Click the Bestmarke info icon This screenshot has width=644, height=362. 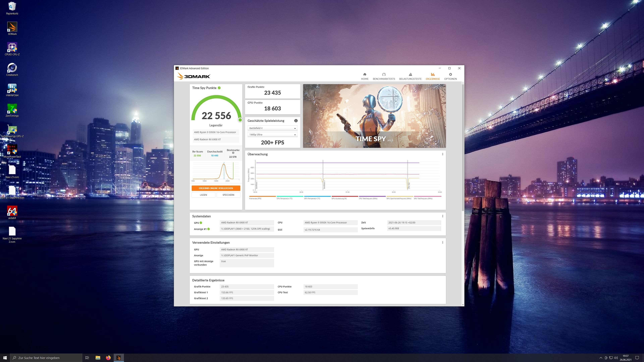[233, 153]
